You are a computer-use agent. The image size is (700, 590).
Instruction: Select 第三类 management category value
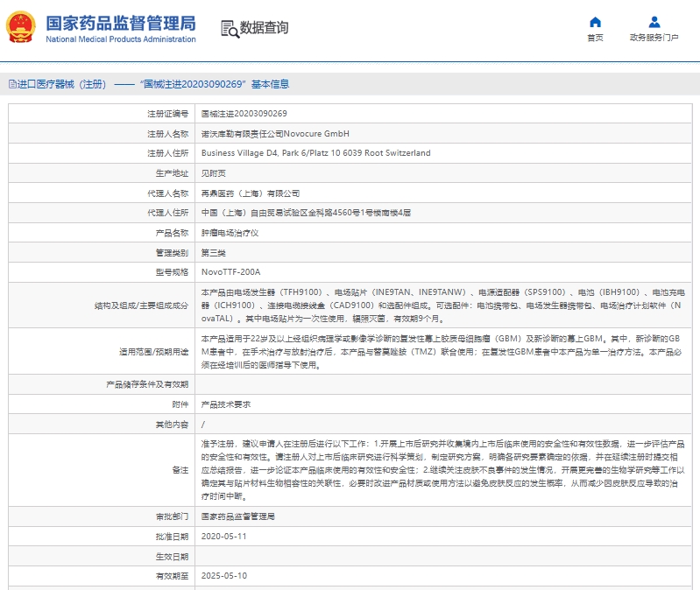point(214,253)
